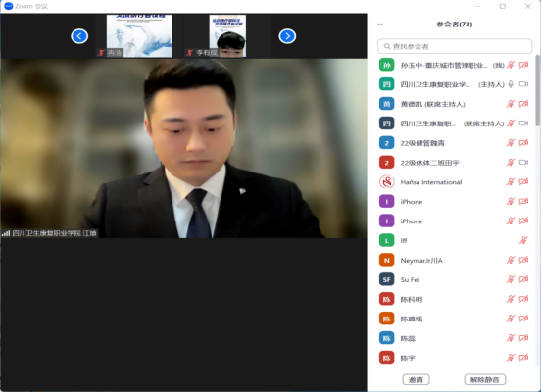
Task: Select first iPhone participant entry
Action: [x=455, y=202]
